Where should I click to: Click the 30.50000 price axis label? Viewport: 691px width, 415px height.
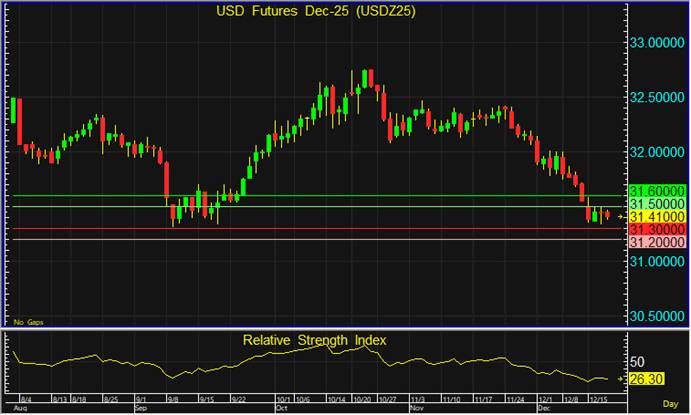point(657,316)
